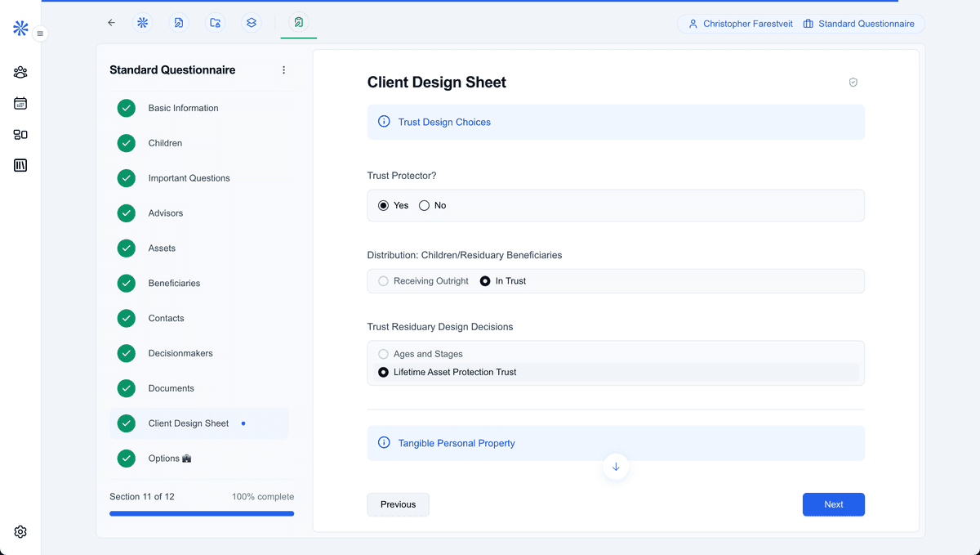Click the section completion progress bar
The width and height of the screenshot is (980, 555).
pyautogui.click(x=202, y=513)
